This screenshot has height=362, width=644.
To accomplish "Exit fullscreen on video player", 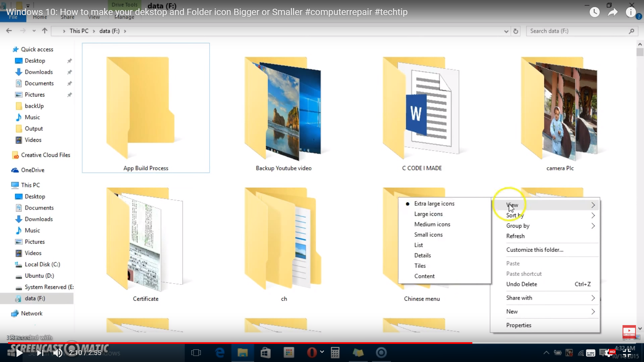I will 627,353.
